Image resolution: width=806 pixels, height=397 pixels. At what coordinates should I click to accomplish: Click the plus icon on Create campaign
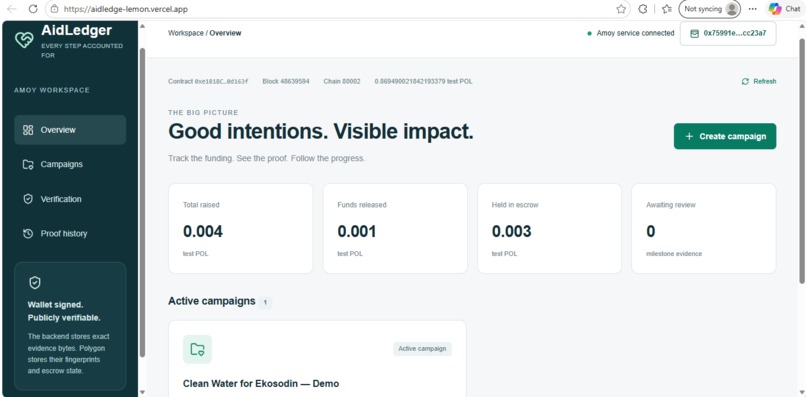(x=689, y=136)
